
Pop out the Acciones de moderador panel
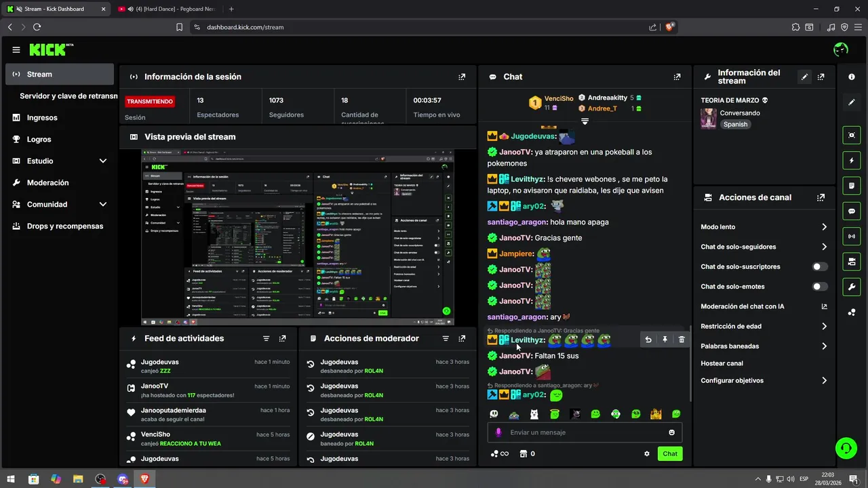pyautogui.click(x=462, y=338)
